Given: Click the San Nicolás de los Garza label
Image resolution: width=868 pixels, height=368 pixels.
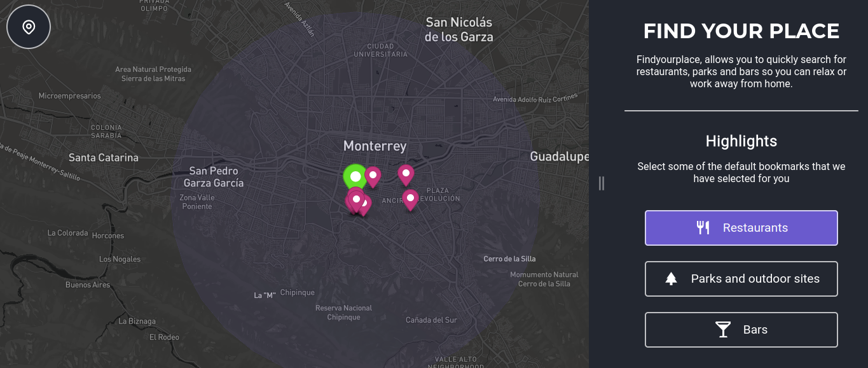Looking at the screenshot, I should pyautogui.click(x=459, y=29).
